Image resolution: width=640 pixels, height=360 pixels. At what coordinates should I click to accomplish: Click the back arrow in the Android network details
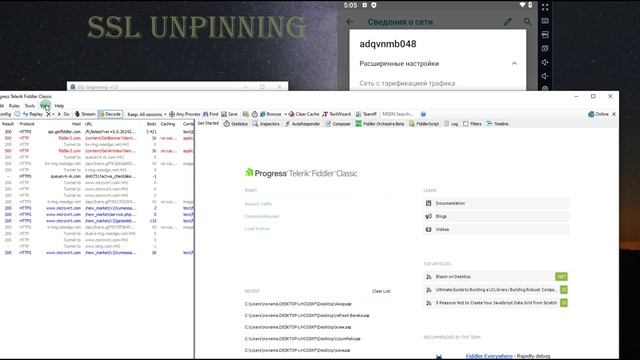350,22
